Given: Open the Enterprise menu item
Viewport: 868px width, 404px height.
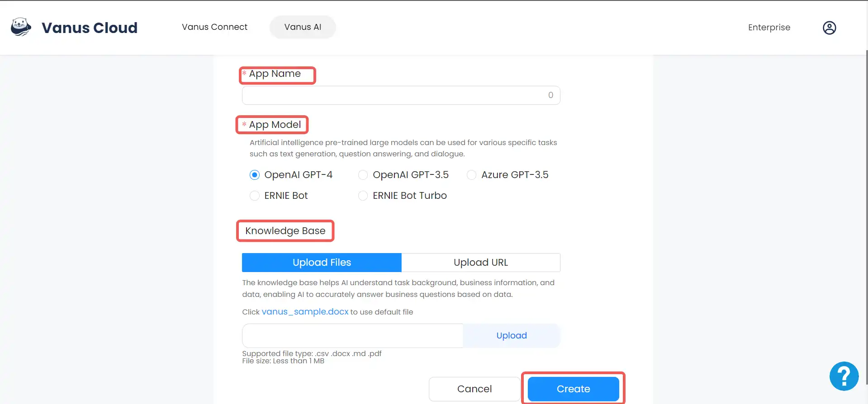Looking at the screenshot, I should pyautogui.click(x=769, y=28).
